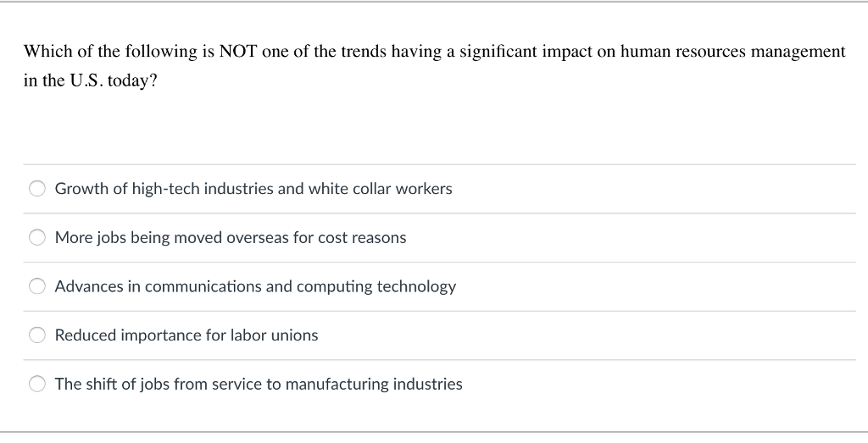Click 'human resources management' in the question
The height and width of the screenshot is (443, 868).
point(733,52)
